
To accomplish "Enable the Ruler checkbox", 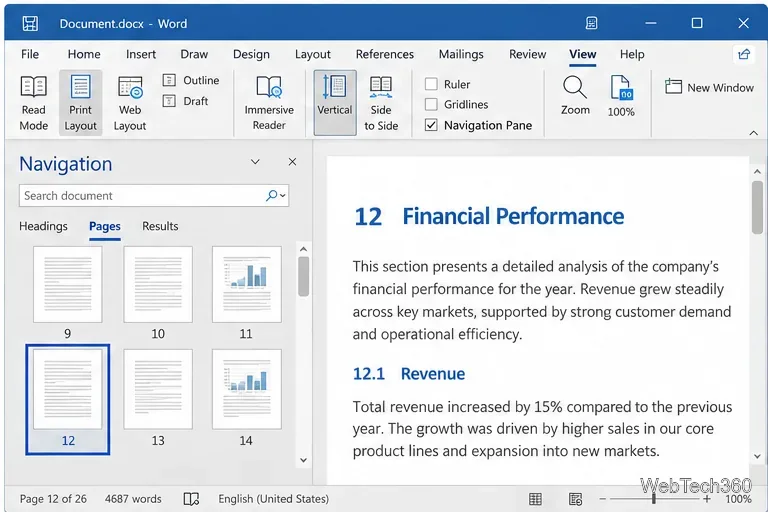I will 431,84.
